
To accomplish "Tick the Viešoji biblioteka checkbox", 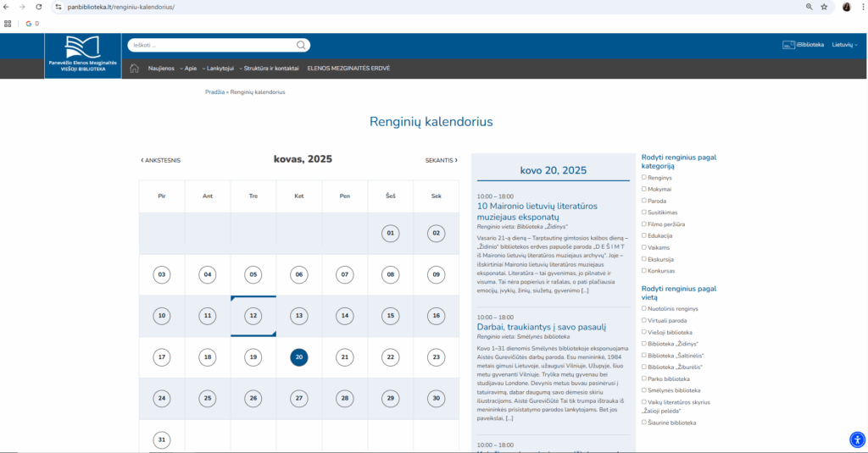I will pos(644,333).
